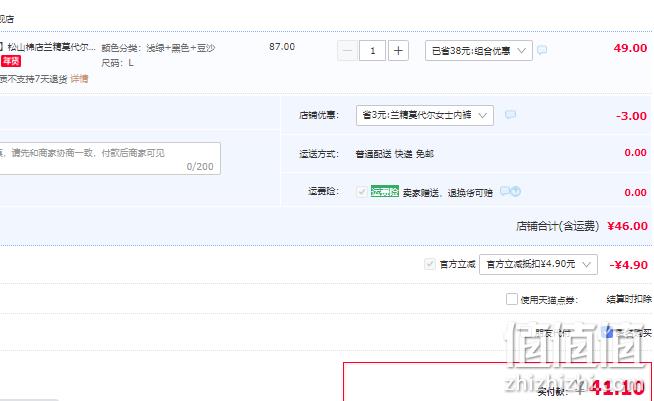
Task: Click the red 年货 tag
Action: (x=11, y=61)
